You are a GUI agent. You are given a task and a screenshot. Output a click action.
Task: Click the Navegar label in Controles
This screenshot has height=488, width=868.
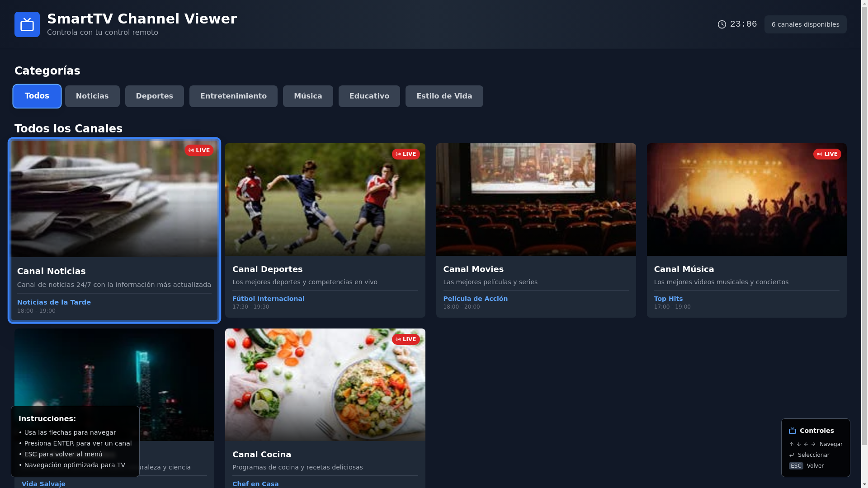coord(831,444)
